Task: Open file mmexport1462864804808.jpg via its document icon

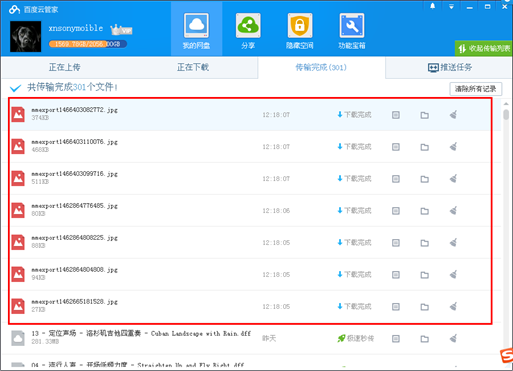Action: (396, 275)
